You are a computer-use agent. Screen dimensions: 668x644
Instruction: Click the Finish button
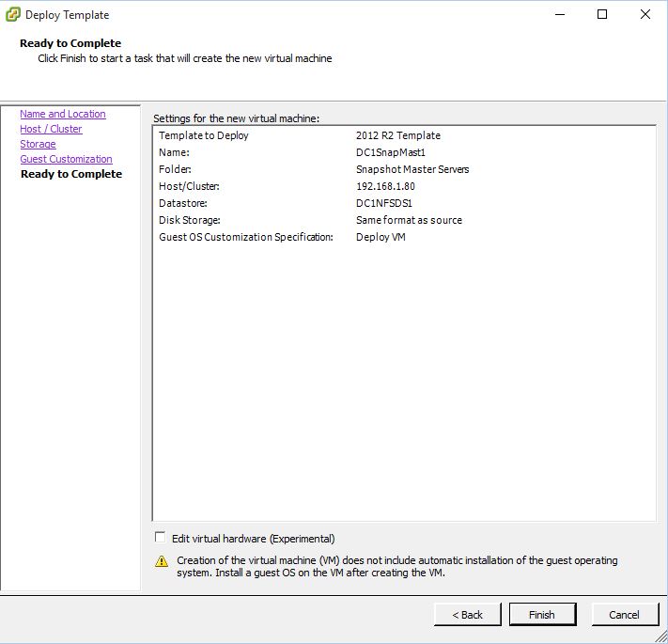tap(542, 615)
